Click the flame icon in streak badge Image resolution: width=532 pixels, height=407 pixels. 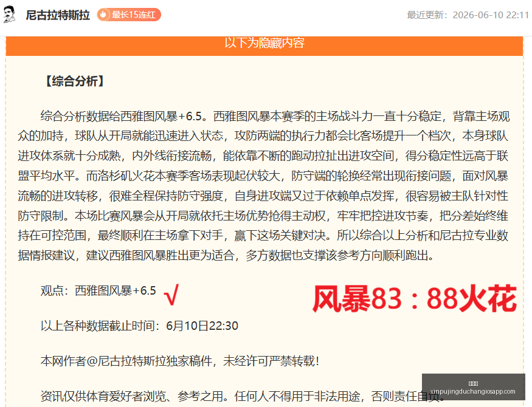click(103, 15)
